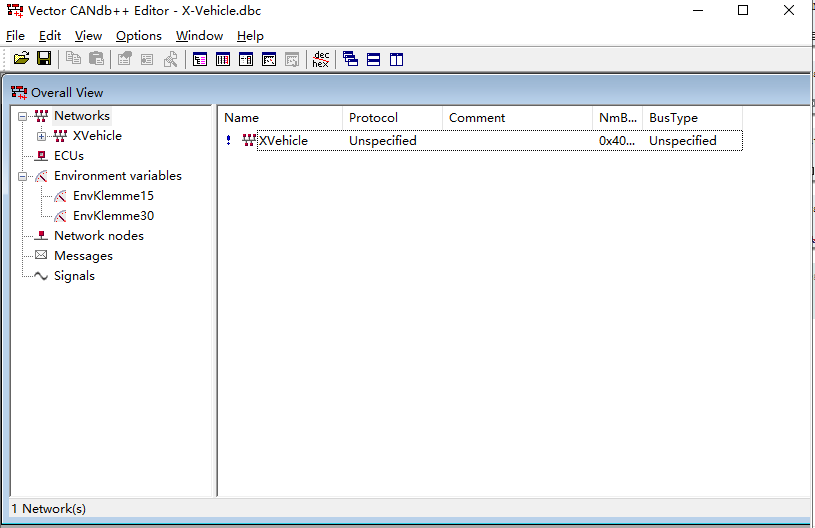Click the CANdb++ application icon in title bar
The width and height of the screenshot is (815, 528).
click(x=15, y=10)
